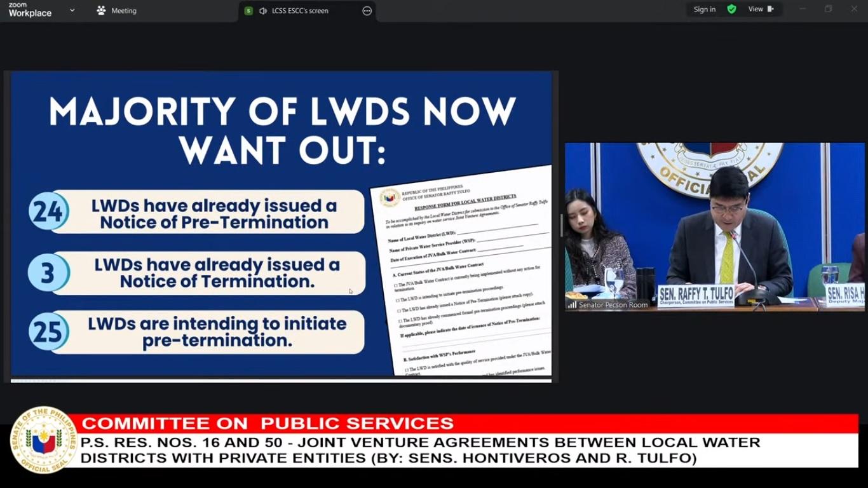Click the Meeting paw icon
This screenshot has height=488, width=868.
click(101, 10)
